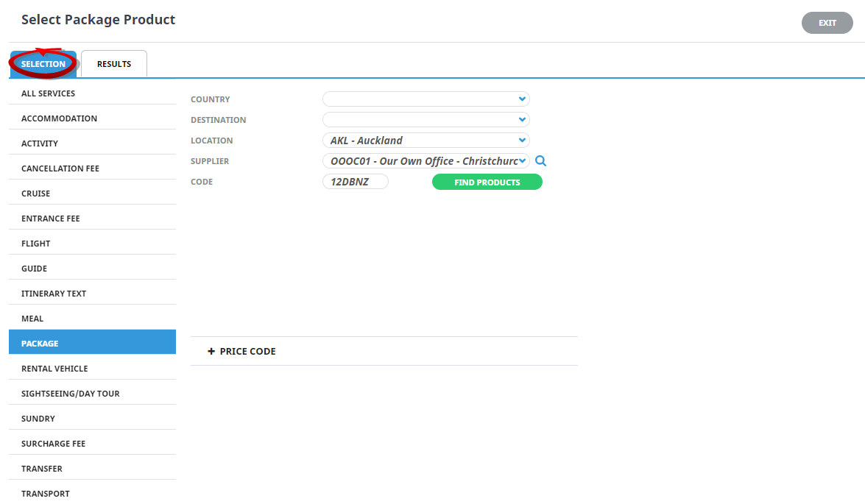This screenshot has width=865, height=504.
Task: Click the supplier search magnifier icon
Action: pyautogui.click(x=540, y=161)
